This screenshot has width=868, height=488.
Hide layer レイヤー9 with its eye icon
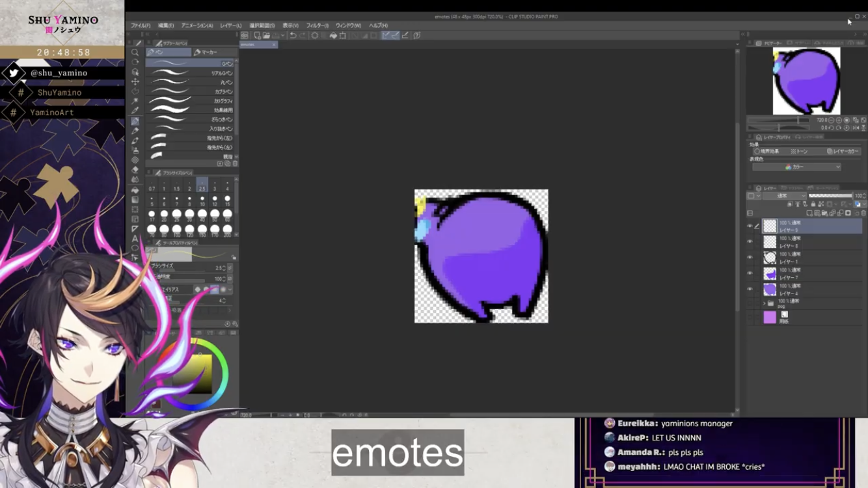(x=750, y=226)
